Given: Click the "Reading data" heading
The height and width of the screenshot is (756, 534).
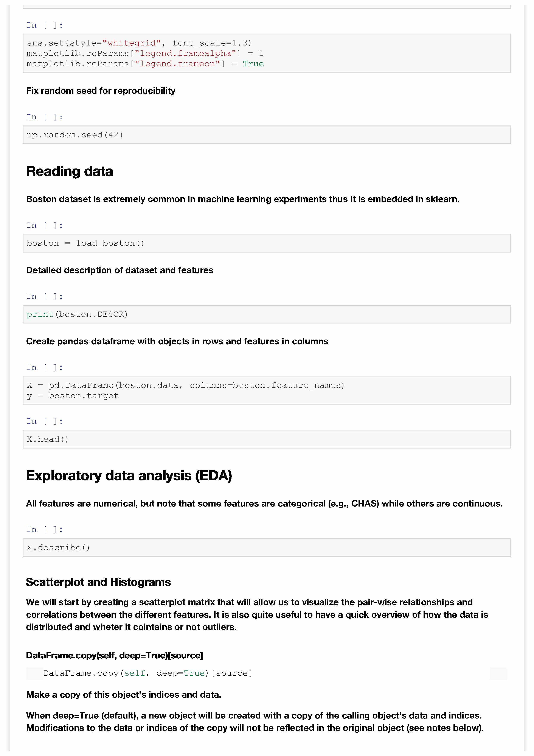Looking at the screenshot, I should click(69, 171).
